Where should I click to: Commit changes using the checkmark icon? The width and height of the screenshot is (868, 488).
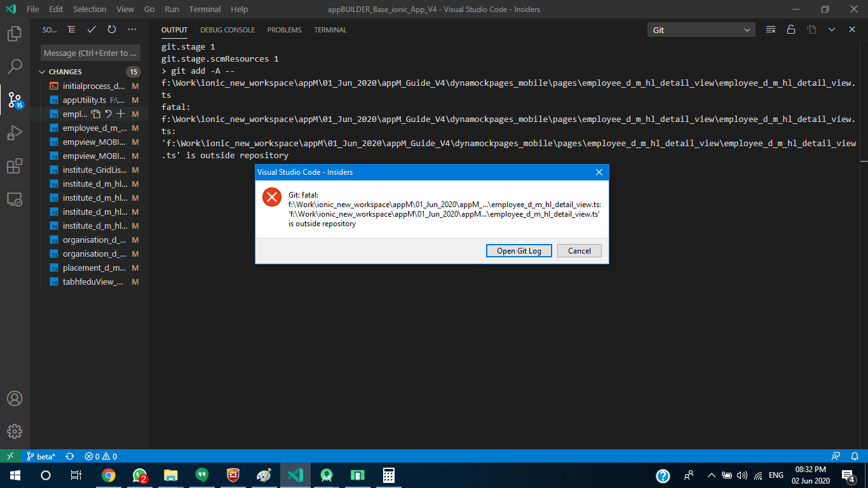point(91,29)
